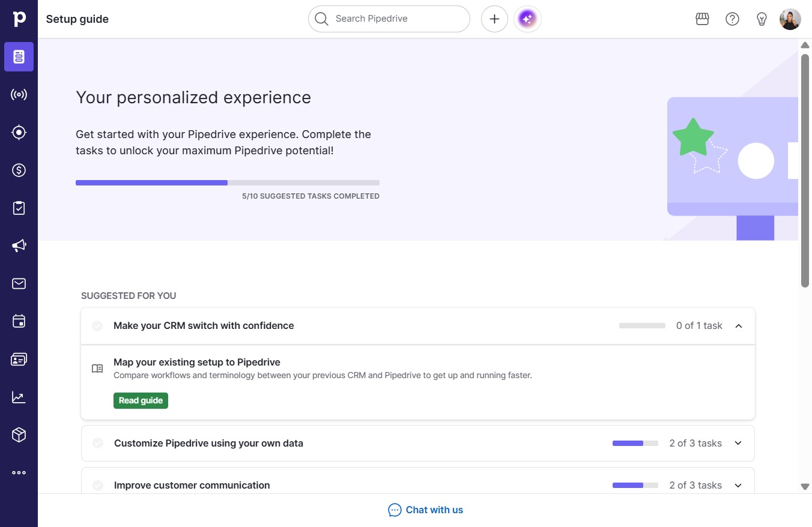This screenshot has width=812, height=527.
Task: Click the progress bar for Improve customer communication
Action: (x=635, y=486)
